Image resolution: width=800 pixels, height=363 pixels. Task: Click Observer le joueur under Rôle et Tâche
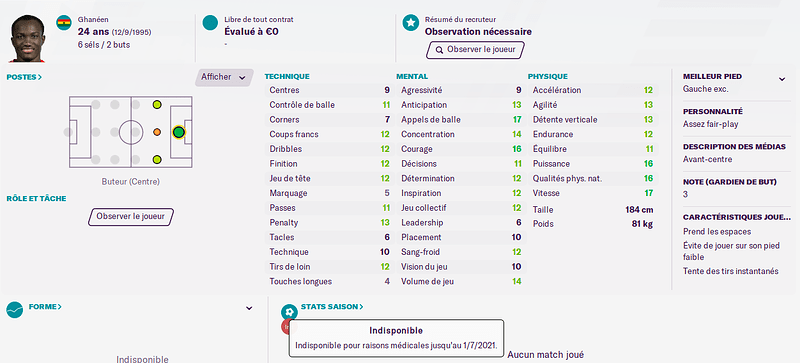[x=131, y=216]
